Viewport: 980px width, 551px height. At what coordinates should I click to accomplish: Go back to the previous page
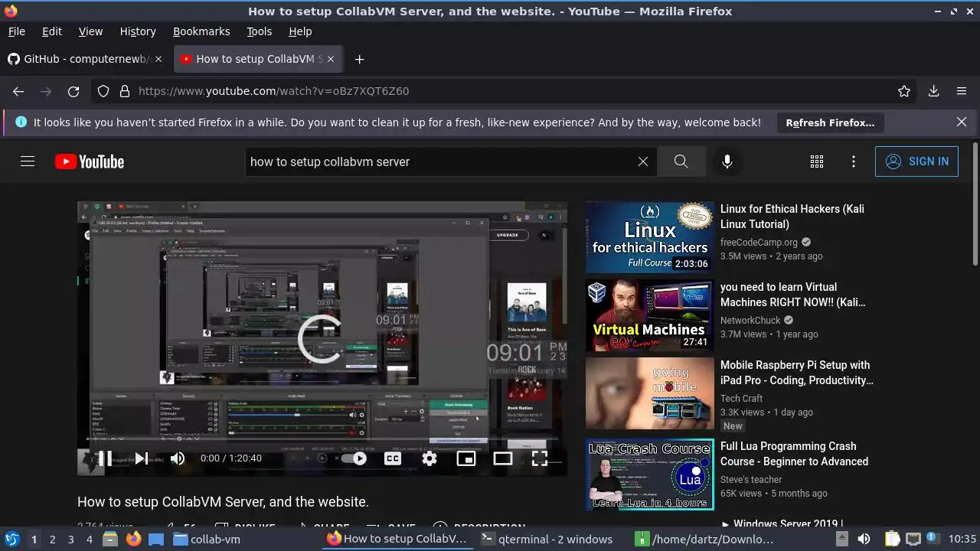click(x=18, y=91)
